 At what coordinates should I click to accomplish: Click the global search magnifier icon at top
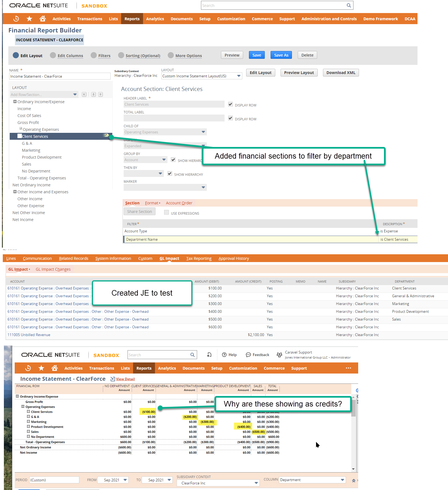(x=349, y=5)
